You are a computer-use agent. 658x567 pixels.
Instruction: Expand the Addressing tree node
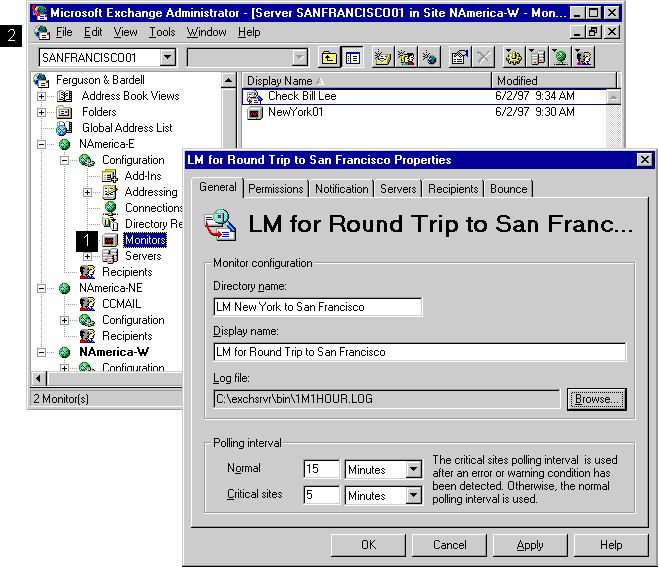pos(87,192)
